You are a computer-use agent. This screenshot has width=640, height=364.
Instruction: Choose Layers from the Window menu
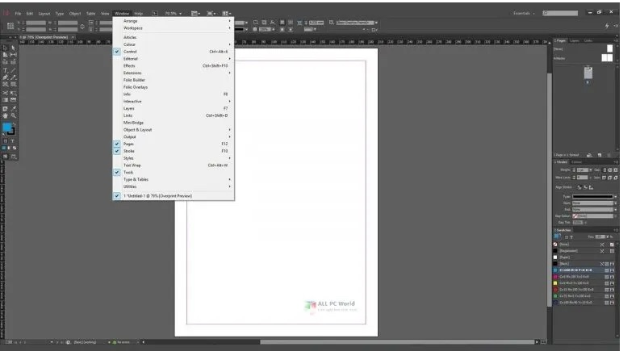coord(174,108)
